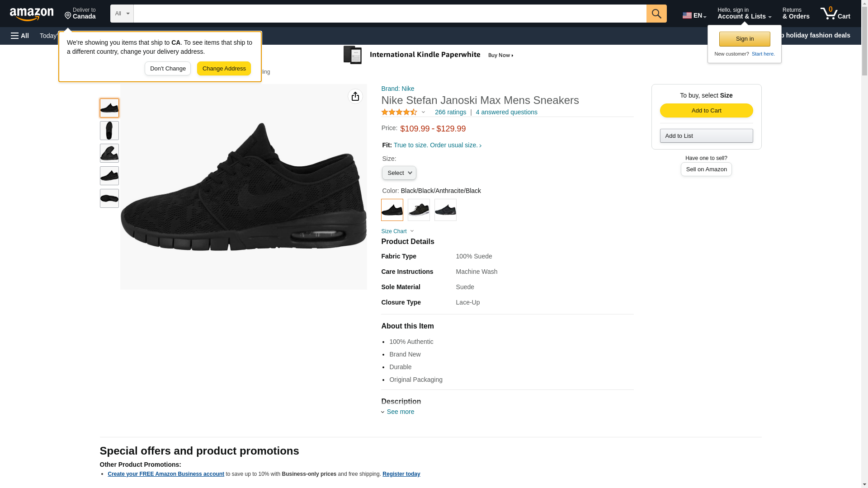Select the second color swatch
Viewport: 868px width, 488px height.
(418, 210)
